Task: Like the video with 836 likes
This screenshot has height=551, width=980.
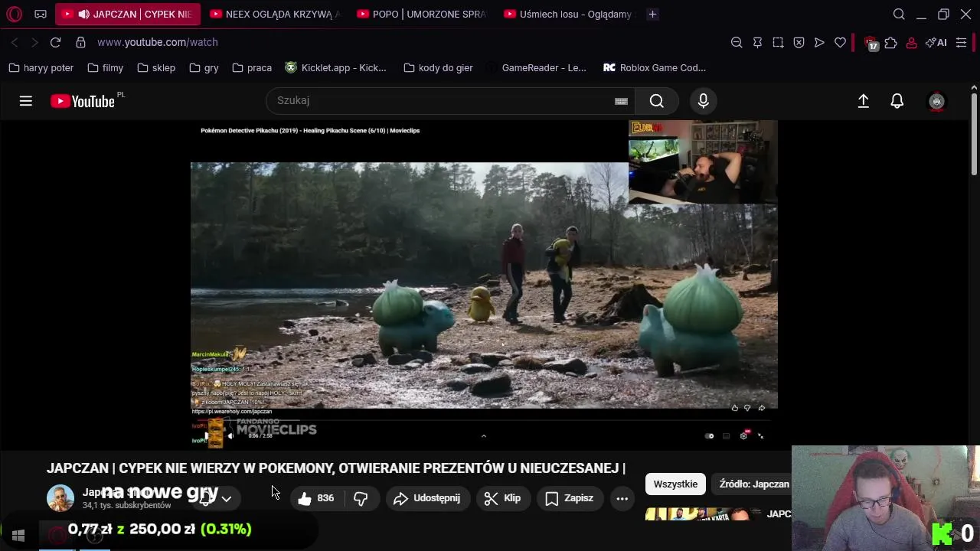Action: (x=316, y=498)
